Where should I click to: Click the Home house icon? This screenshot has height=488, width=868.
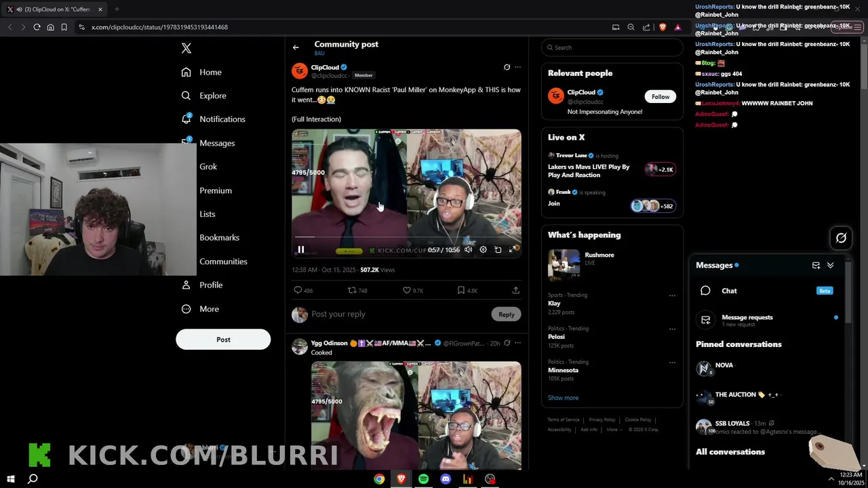pos(186,72)
